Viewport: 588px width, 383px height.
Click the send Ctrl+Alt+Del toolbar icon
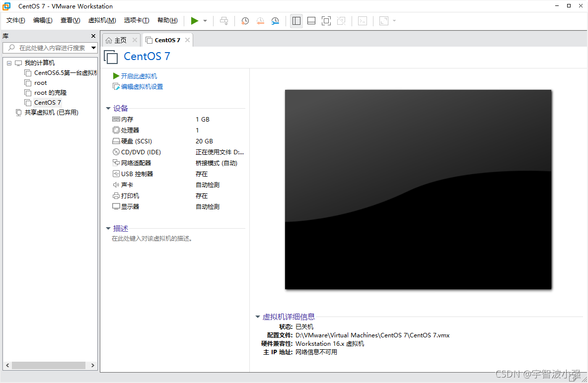coord(224,21)
